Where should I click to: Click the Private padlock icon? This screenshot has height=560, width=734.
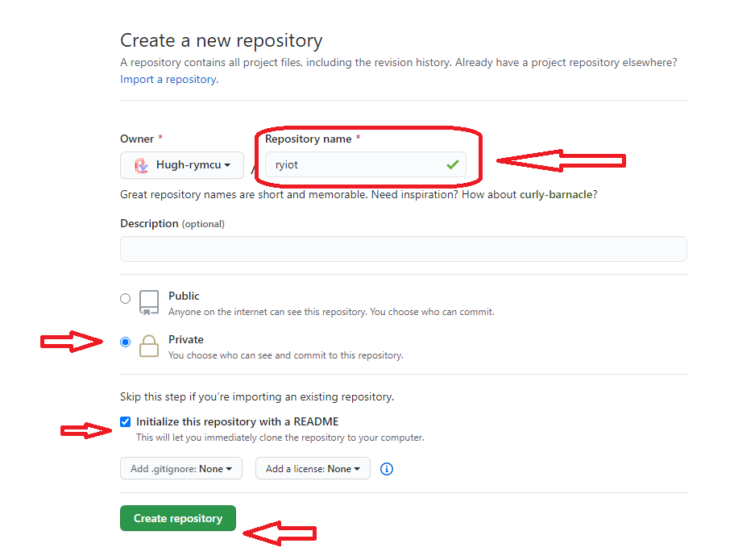pyautogui.click(x=149, y=346)
